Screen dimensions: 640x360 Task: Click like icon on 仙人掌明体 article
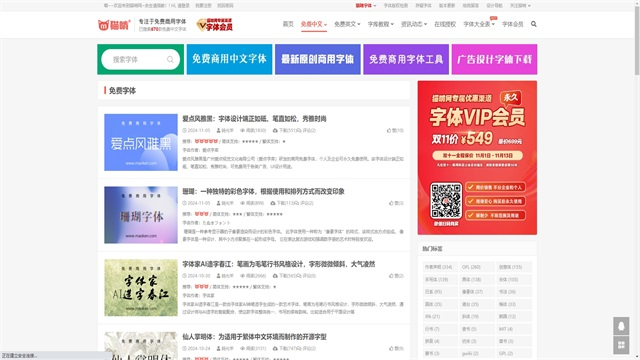coord(391,348)
